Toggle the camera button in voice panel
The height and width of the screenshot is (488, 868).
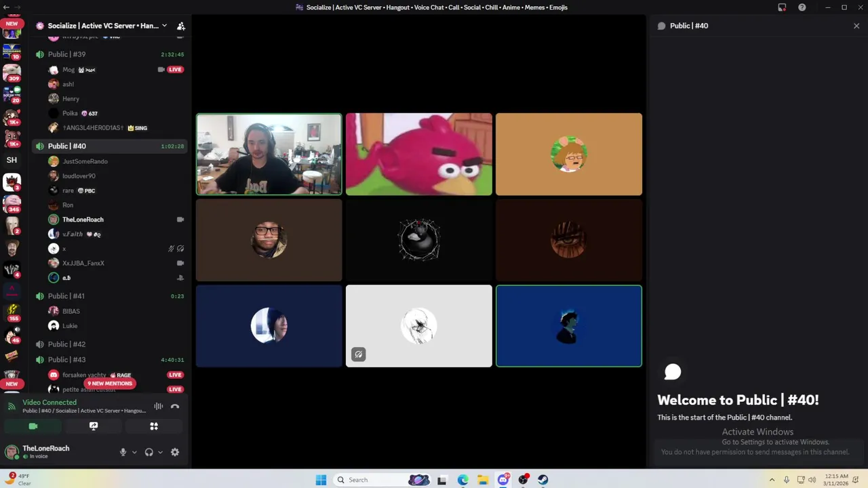pos(33,426)
